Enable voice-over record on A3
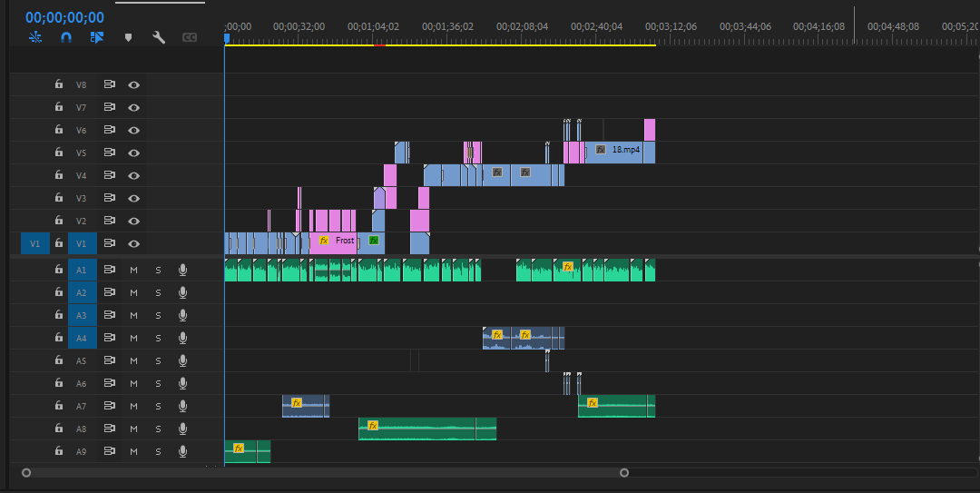 [182, 315]
